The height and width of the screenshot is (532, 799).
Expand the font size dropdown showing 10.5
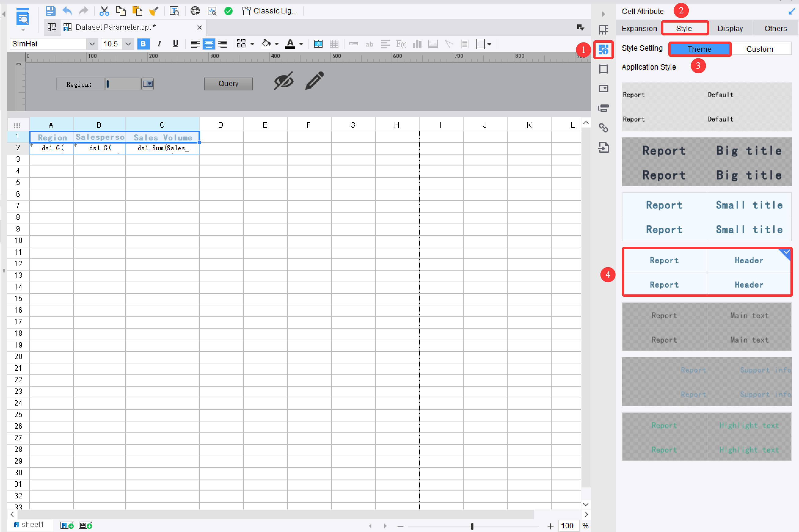128,44
